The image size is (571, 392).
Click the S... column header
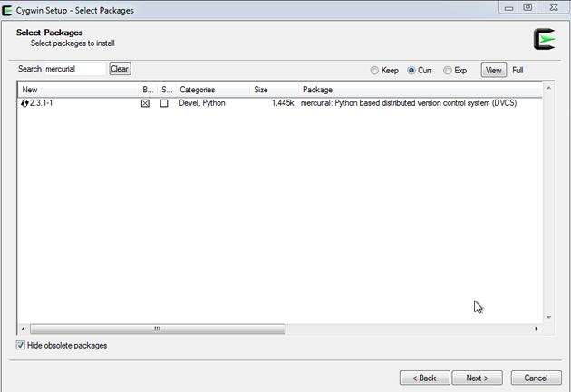[167, 90]
